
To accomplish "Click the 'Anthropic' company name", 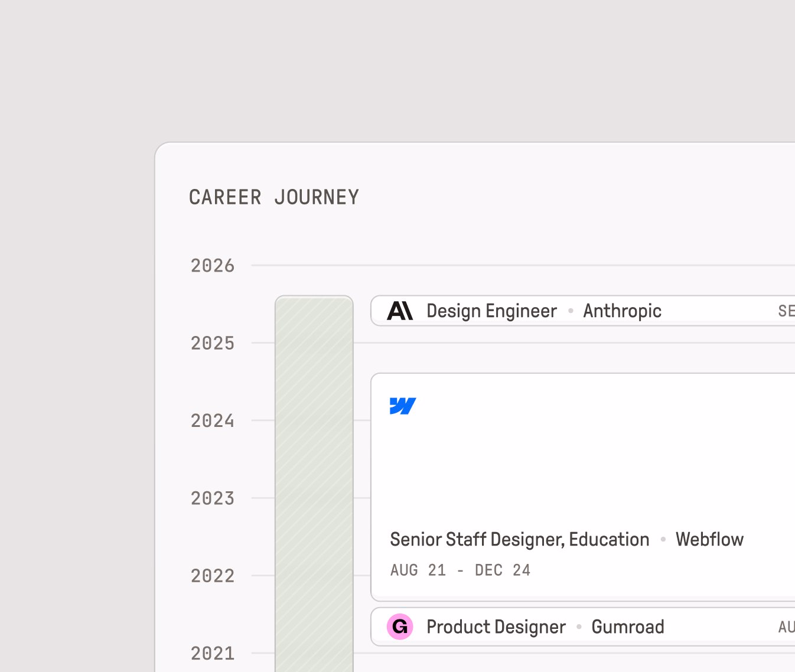I will point(623,311).
